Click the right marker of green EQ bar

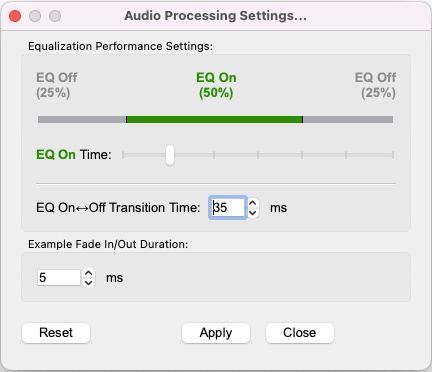(x=303, y=119)
